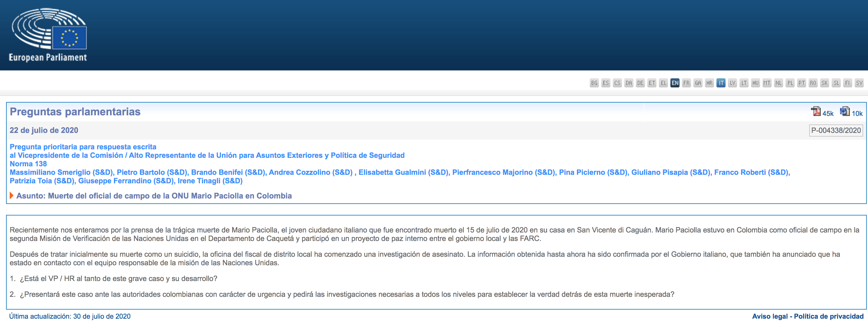
Task: Click reference number P-004338/2020 box
Action: tap(836, 130)
